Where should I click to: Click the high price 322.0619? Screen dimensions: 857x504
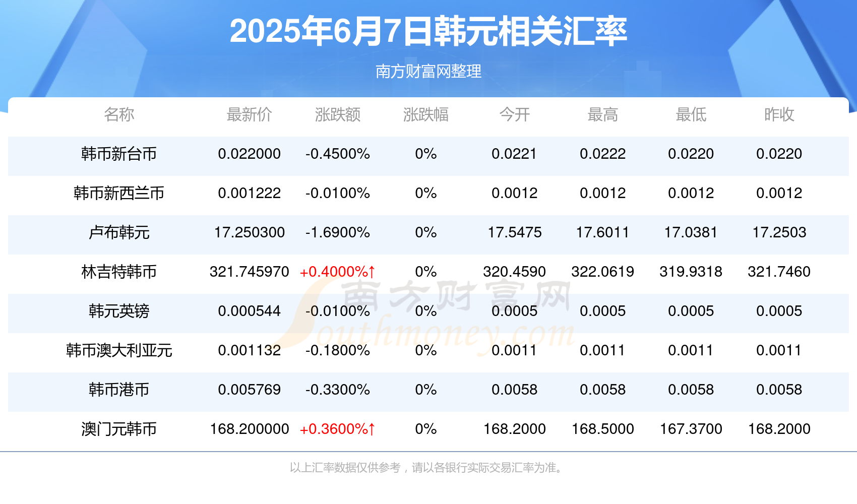pos(602,272)
